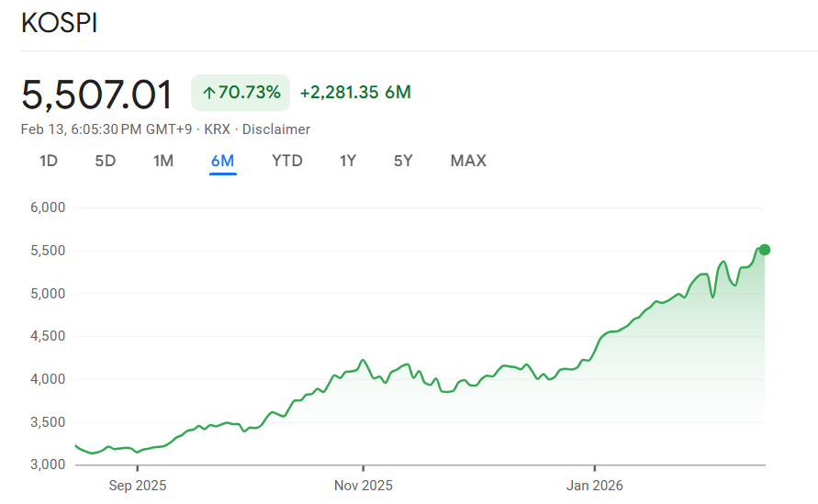Click the Jan 2026 axis marker

click(x=594, y=485)
